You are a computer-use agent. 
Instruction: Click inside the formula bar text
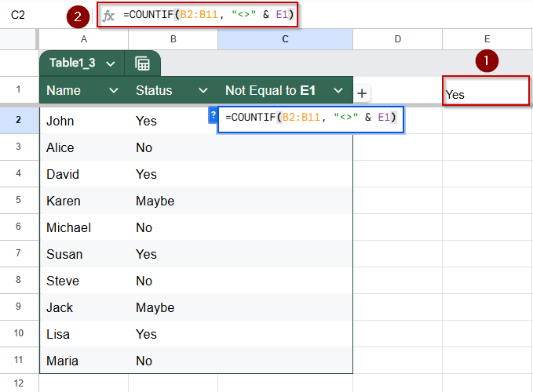click(208, 15)
